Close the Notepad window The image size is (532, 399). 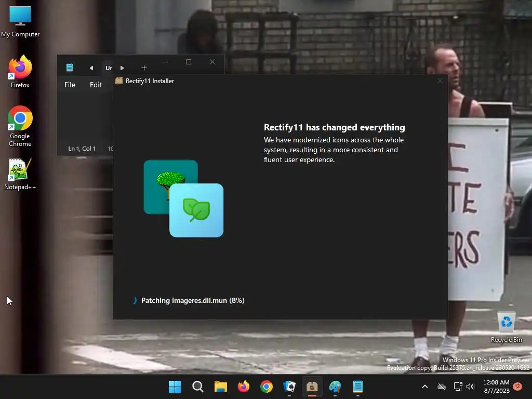click(212, 62)
